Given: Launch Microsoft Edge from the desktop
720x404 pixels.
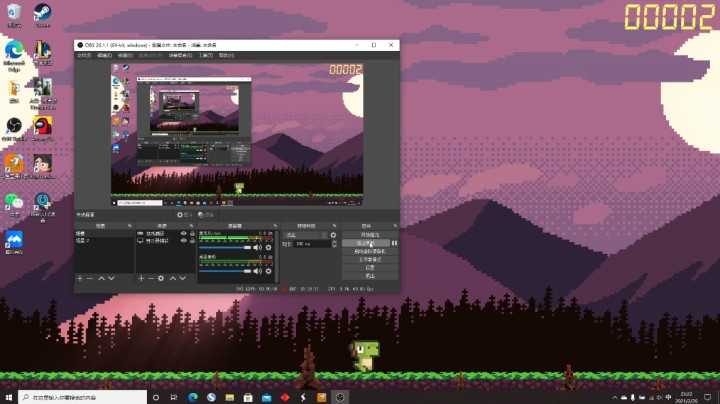Looking at the screenshot, I should [14, 55].
